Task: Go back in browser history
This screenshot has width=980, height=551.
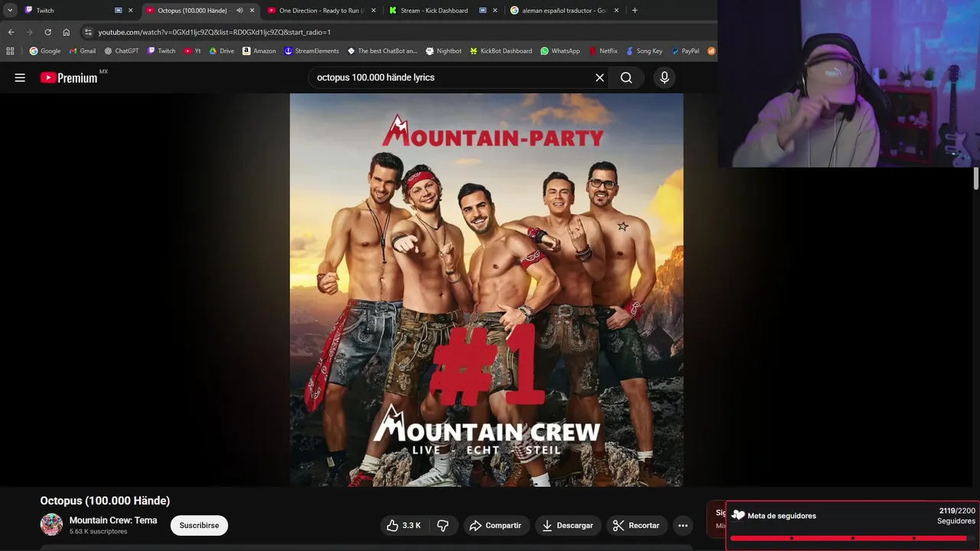Action: tap(11, 32)
